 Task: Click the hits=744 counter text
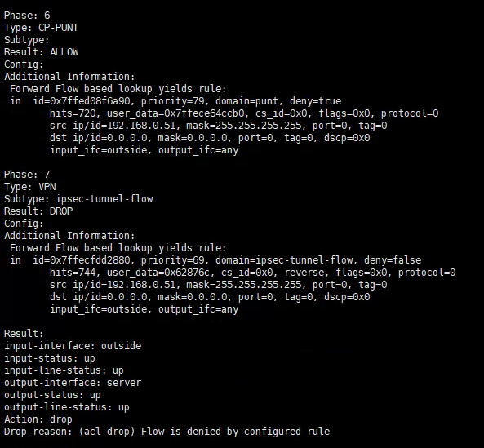pos(73,273)
